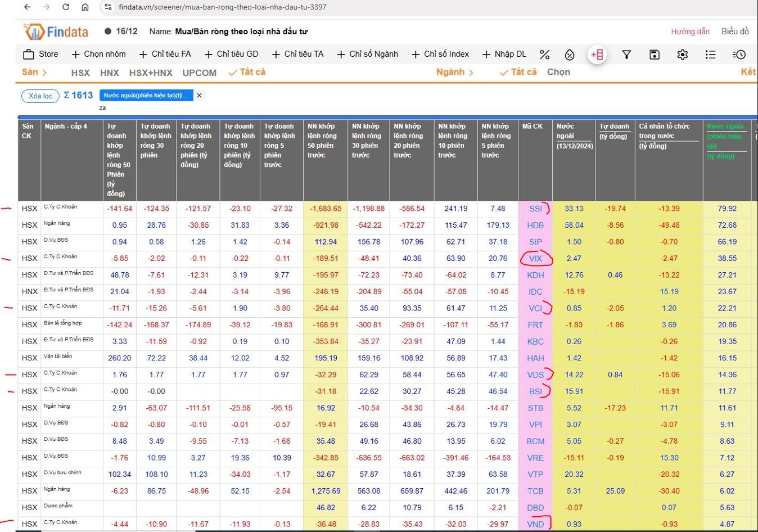Open the VCI ticker

[535, 308]
